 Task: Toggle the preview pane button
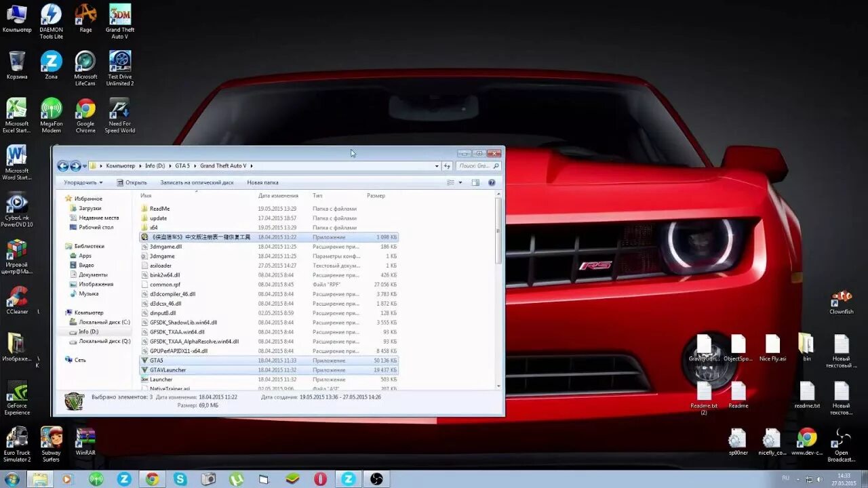coord(475,182)
